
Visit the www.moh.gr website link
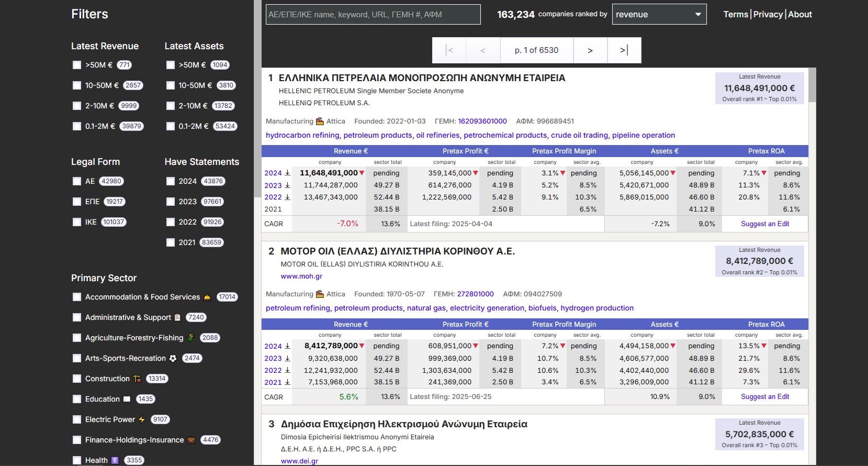[301, 276]
